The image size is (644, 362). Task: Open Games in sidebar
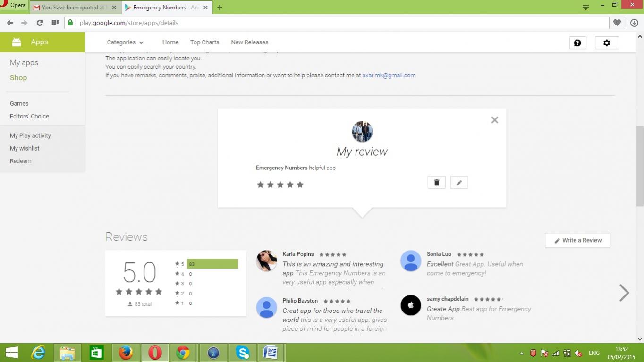click(x=19, y=104)
